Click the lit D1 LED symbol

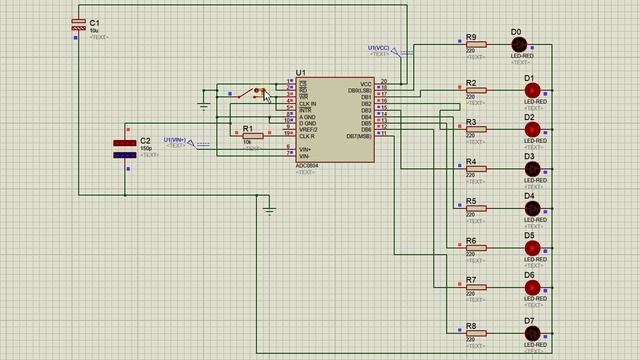pyautogui.click(x=532, y=90)
